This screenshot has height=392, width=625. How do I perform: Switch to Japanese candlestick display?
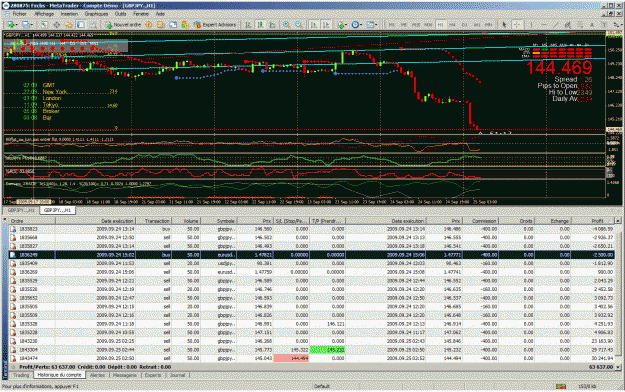pyautogui.click(x=260, y=25)
